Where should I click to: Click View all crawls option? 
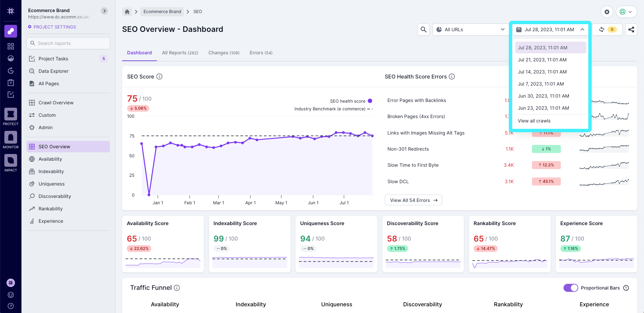(x=550, y=121)
